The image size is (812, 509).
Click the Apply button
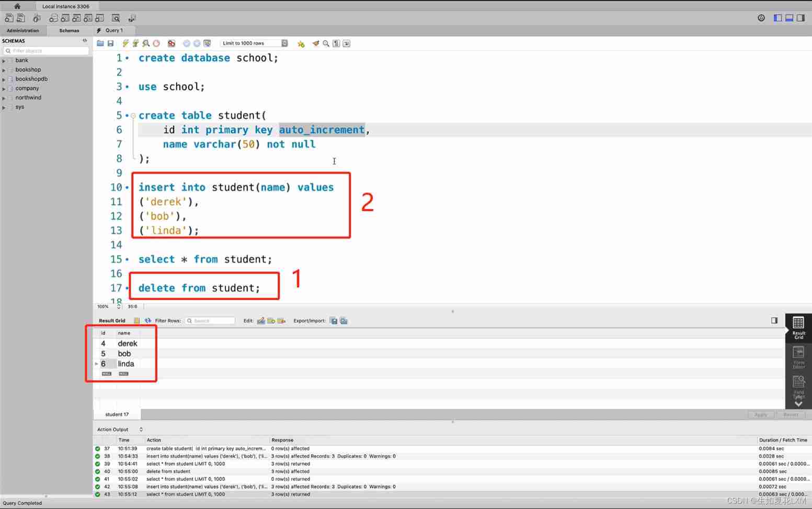[x=761, y=414]
